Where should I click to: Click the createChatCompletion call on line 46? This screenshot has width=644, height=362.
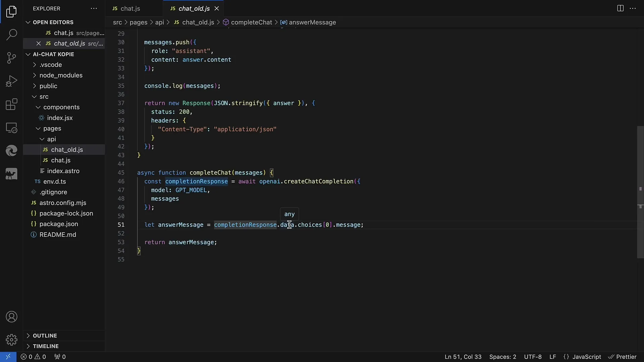(x=318, y=181)
